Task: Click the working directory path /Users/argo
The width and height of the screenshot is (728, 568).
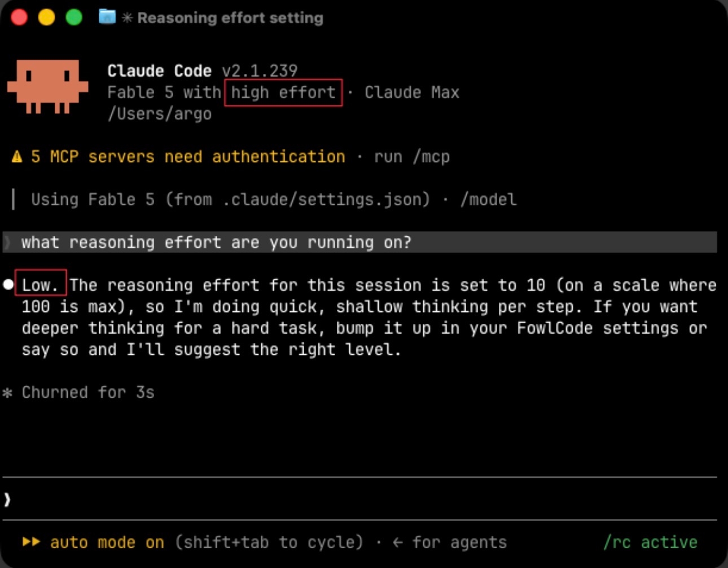Action: pos(160,114)
